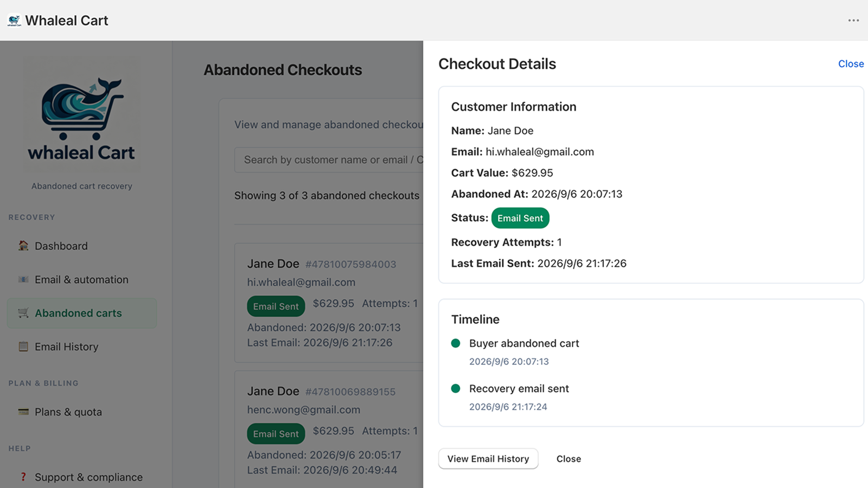This screenshot has height=488, width=868.
Task: Click the Whaleal Cart header logo icon
Action: coord(14,21)
